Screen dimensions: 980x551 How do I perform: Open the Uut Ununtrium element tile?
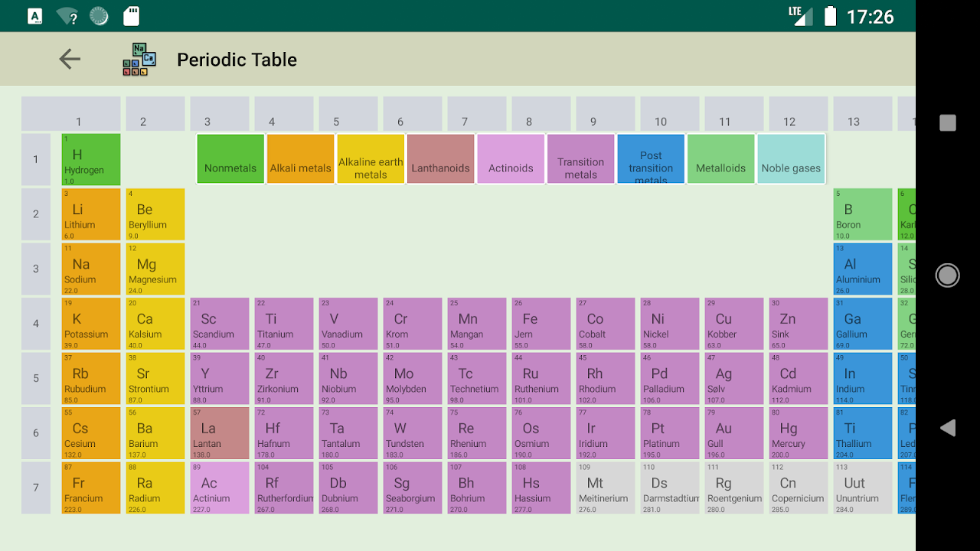click(x=862, y=487)
